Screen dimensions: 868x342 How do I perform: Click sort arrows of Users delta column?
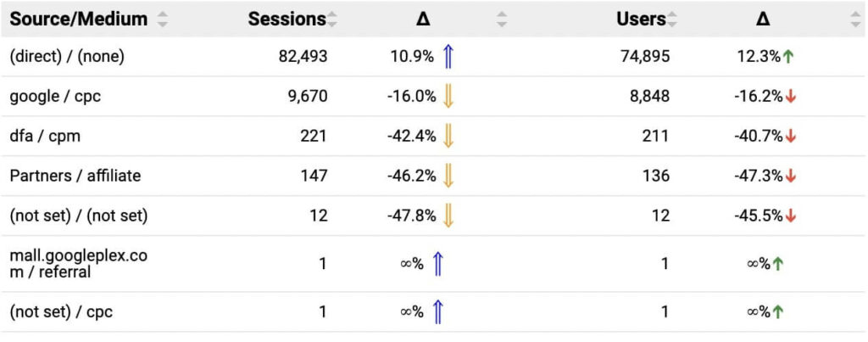pyautogui.click(x=855, y=19)
